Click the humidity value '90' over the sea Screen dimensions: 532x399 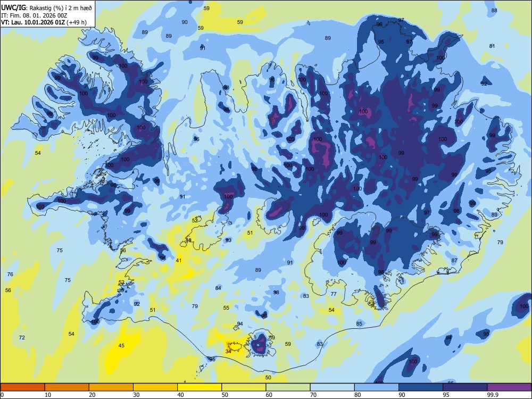click(x=185, y=22)
